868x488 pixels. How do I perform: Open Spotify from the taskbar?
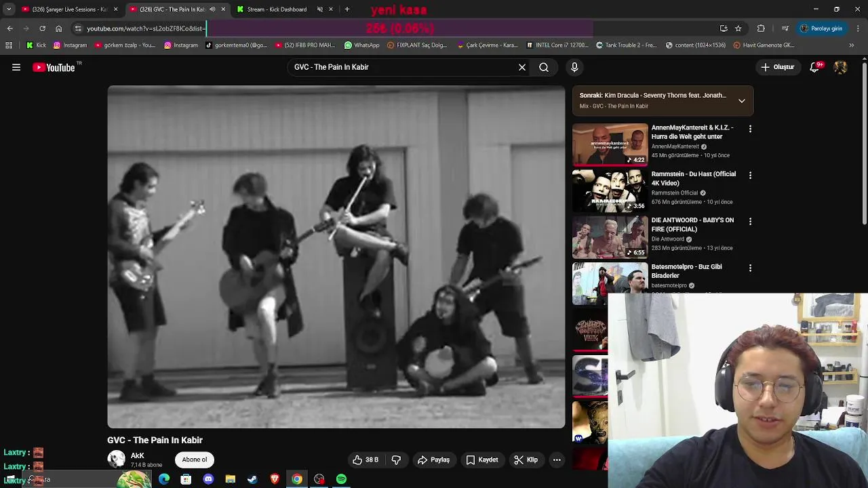pyautogui.click(x=341, y=479)
